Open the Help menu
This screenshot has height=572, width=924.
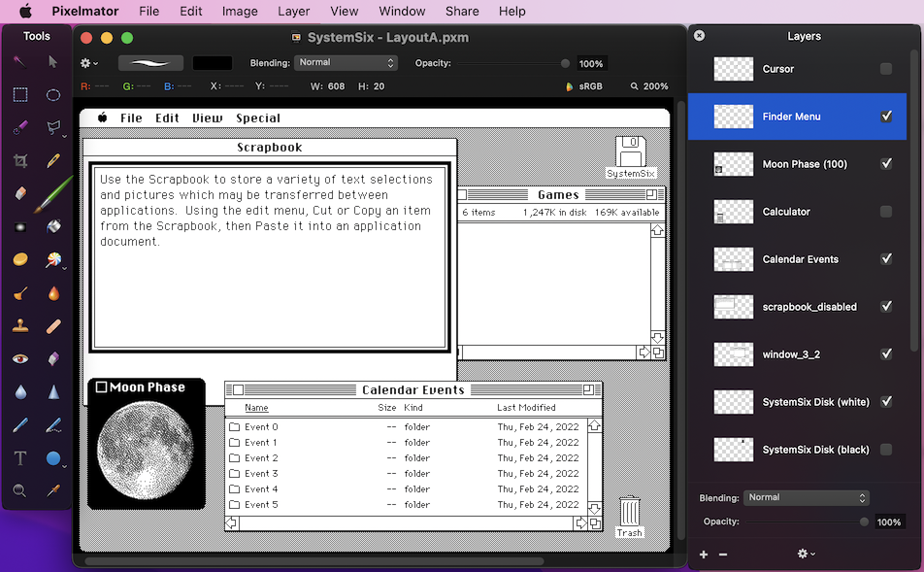(512, 12)
